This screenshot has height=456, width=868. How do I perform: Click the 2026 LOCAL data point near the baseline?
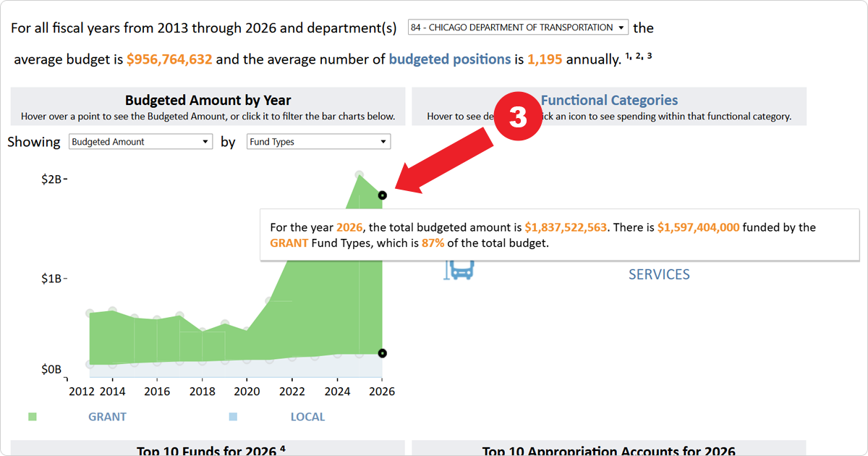click(x=383, y=352)
